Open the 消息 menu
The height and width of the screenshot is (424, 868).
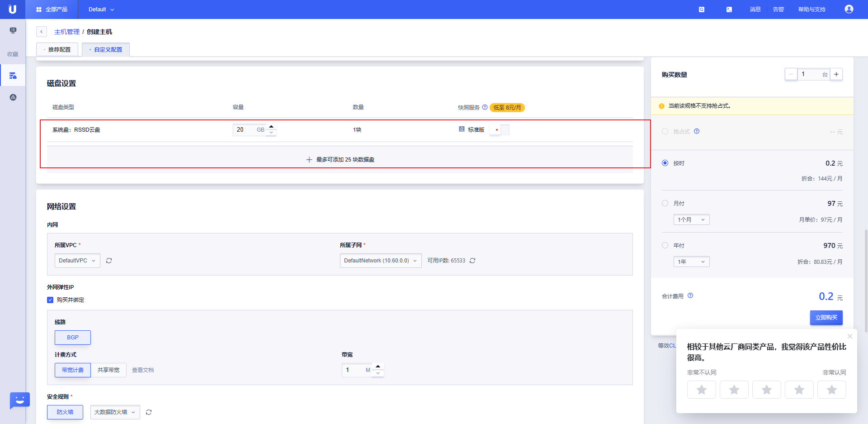[755, 10]
